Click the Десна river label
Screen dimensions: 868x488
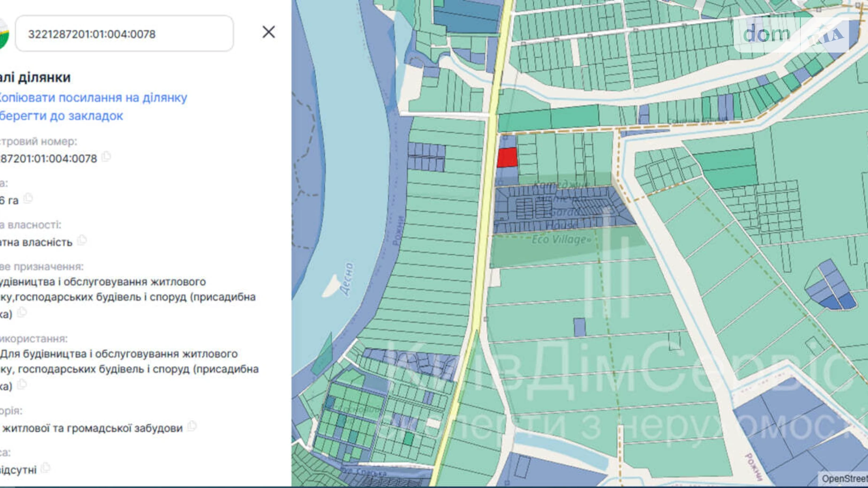click(346, 279)
